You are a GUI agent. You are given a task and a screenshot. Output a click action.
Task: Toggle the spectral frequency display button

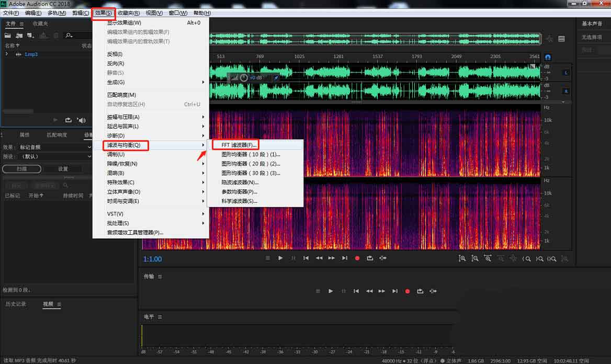click(x=561, y=39)
